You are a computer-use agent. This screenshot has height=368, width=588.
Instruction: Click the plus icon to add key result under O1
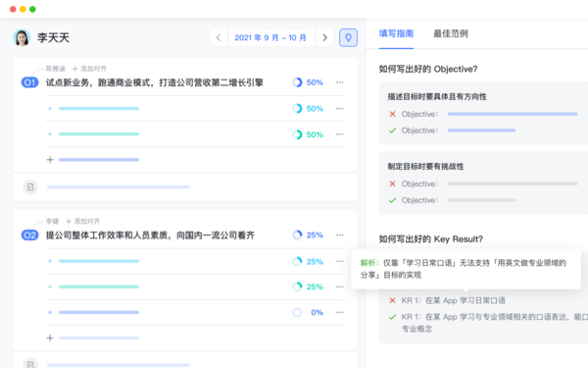point(50,160)
